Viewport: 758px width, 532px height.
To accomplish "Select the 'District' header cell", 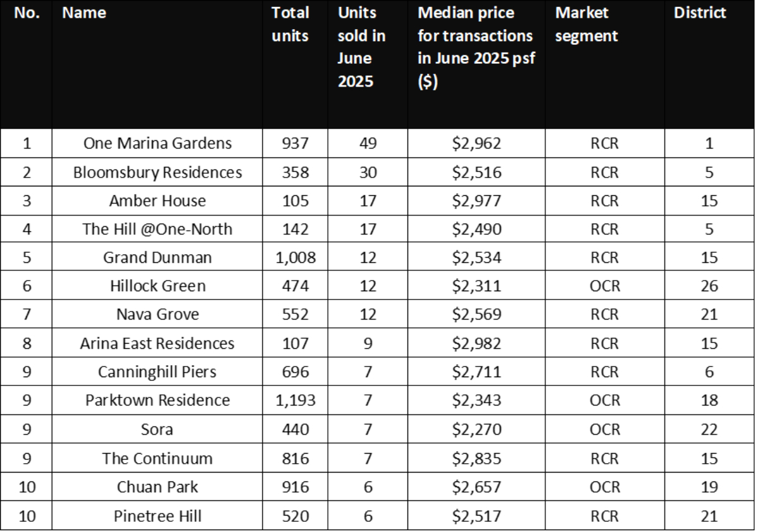I will [x=699, y=14].
